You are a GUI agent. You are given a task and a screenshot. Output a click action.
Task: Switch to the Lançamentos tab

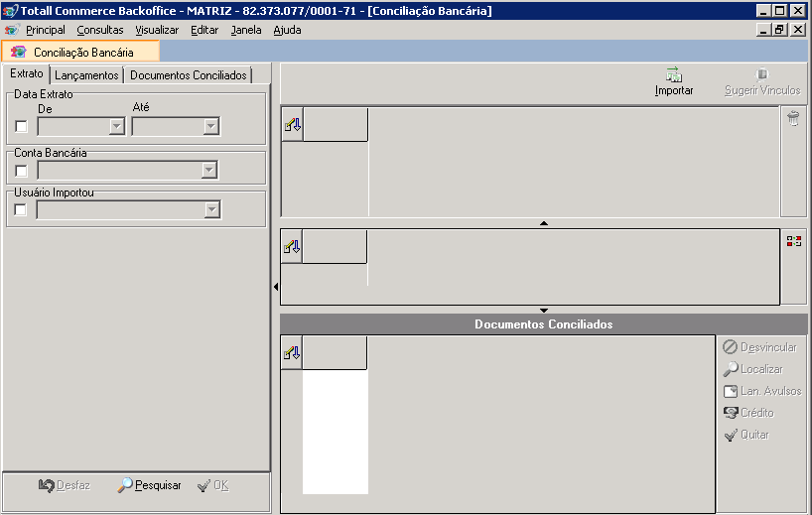(86, 75)
